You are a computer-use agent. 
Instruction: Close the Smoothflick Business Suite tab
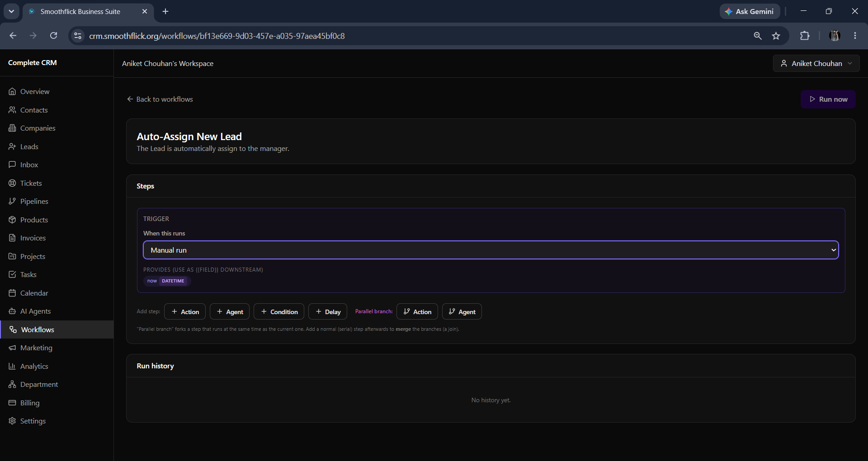(145, 11)
